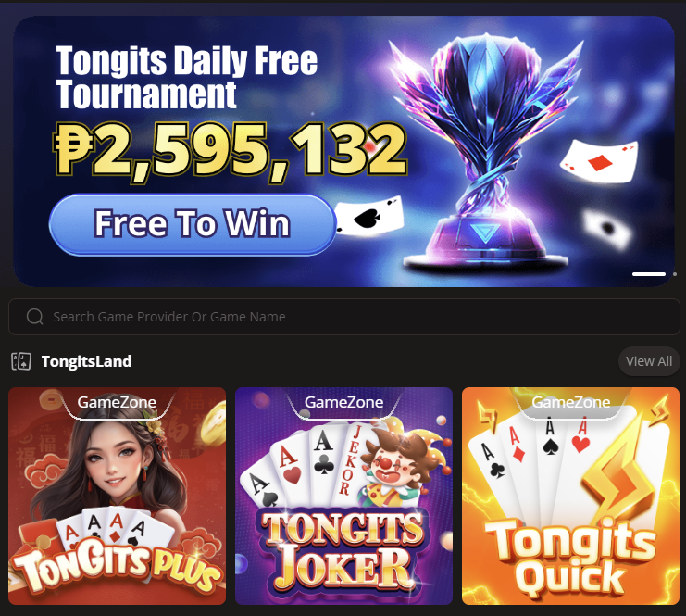This screenshot has height=616, width=686.
Task: Click the diamond playing card in the banner
Action: click(599, 161)
